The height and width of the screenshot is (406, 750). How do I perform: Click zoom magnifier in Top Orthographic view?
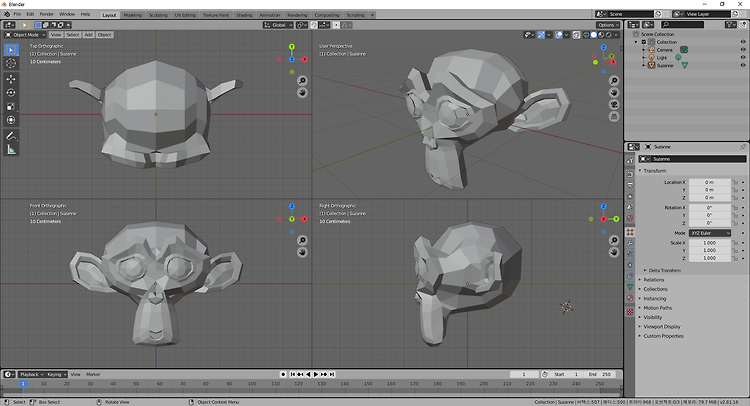(302, 81)
